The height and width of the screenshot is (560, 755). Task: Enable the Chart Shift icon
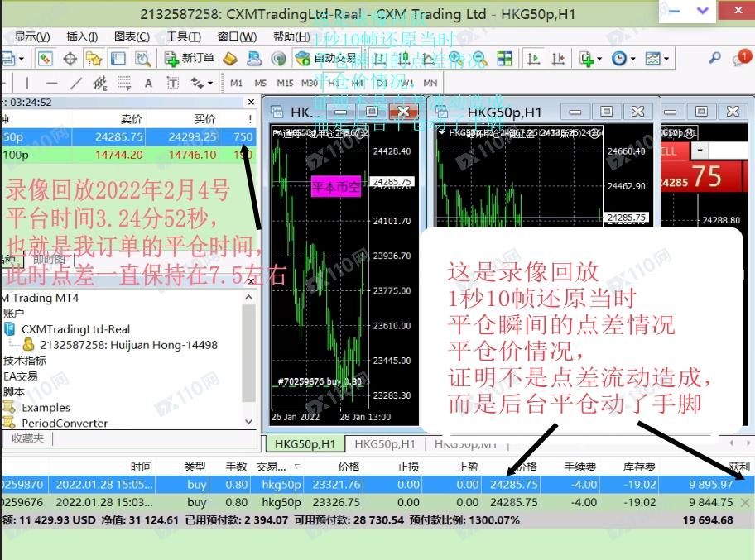click(558, 59)
